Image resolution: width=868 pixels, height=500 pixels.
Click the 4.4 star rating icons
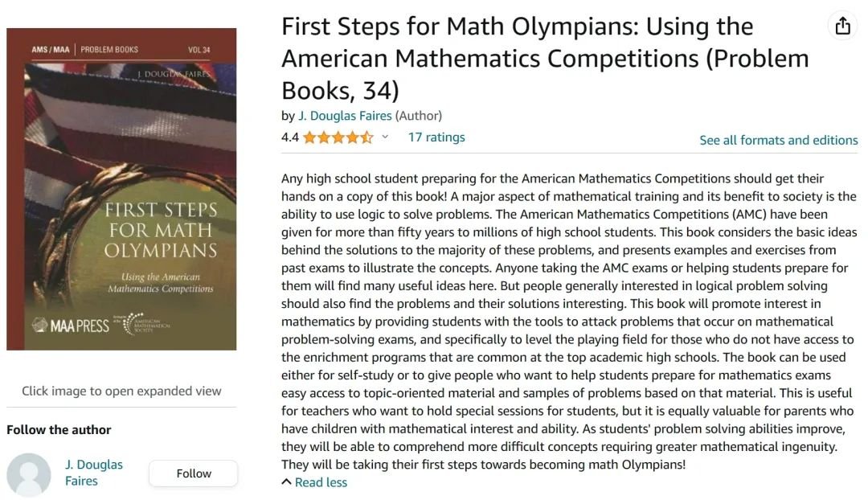tap(338, 137)
